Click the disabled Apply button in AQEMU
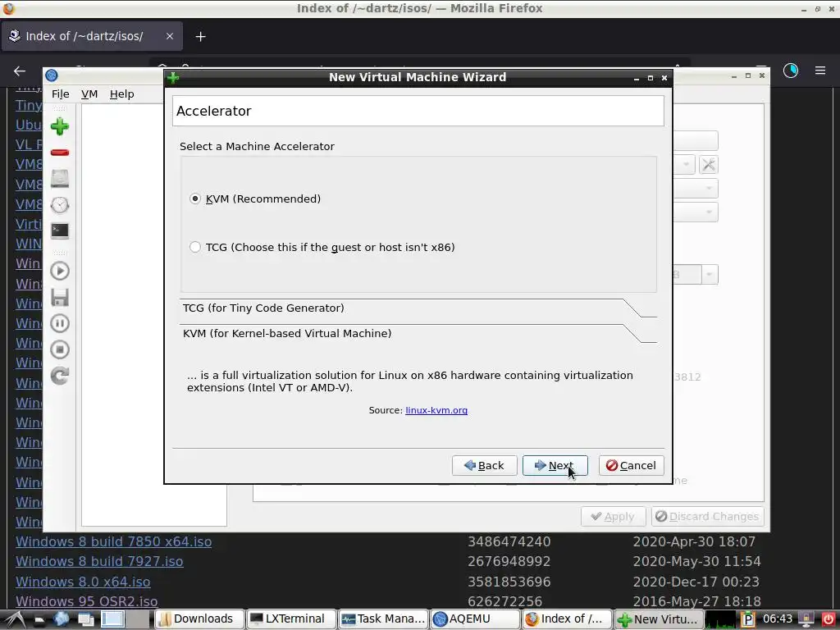The height and width of the screenshot is (630, 840). [x=614, y=517]
